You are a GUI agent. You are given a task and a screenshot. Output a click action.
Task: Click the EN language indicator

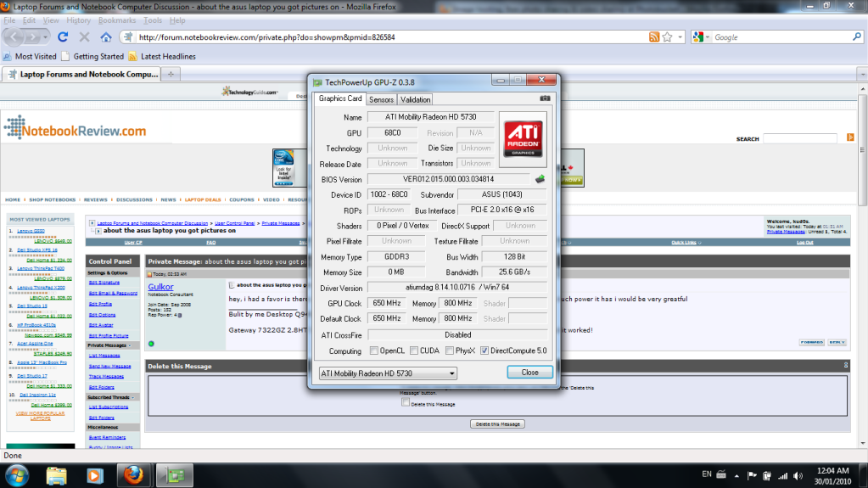pos(706,474)
